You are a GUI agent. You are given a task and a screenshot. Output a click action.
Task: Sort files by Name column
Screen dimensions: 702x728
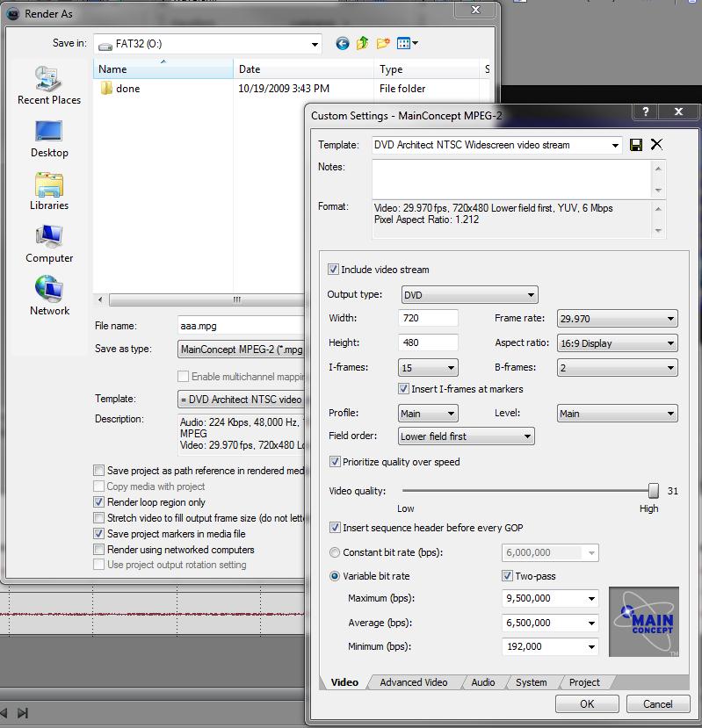(163, 69)
